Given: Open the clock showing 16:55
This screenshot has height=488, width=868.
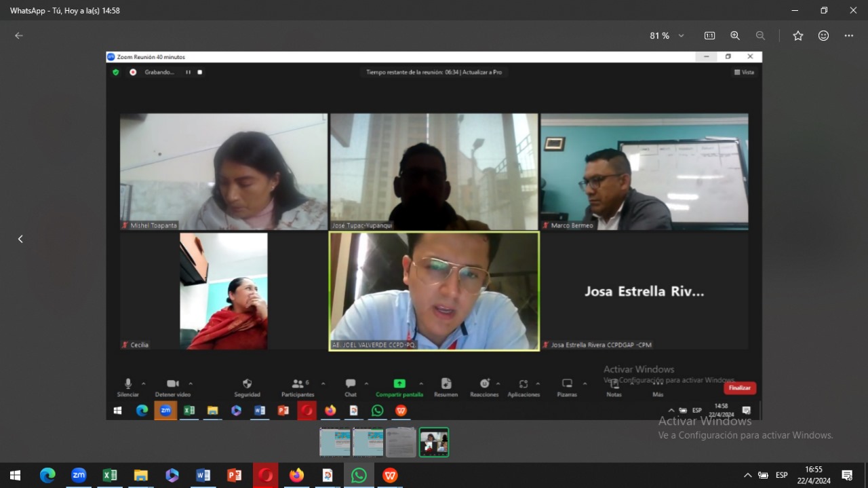Looking at the screenshot, I should (x=814, y=475).
